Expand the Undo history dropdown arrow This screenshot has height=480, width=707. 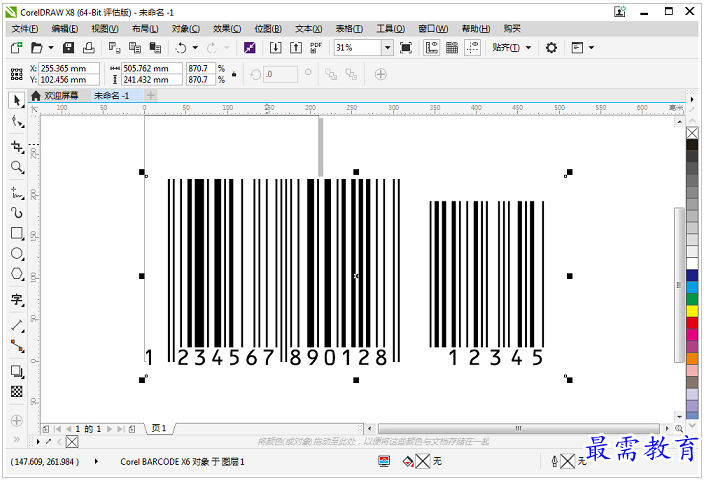click(x=195, y=47)
